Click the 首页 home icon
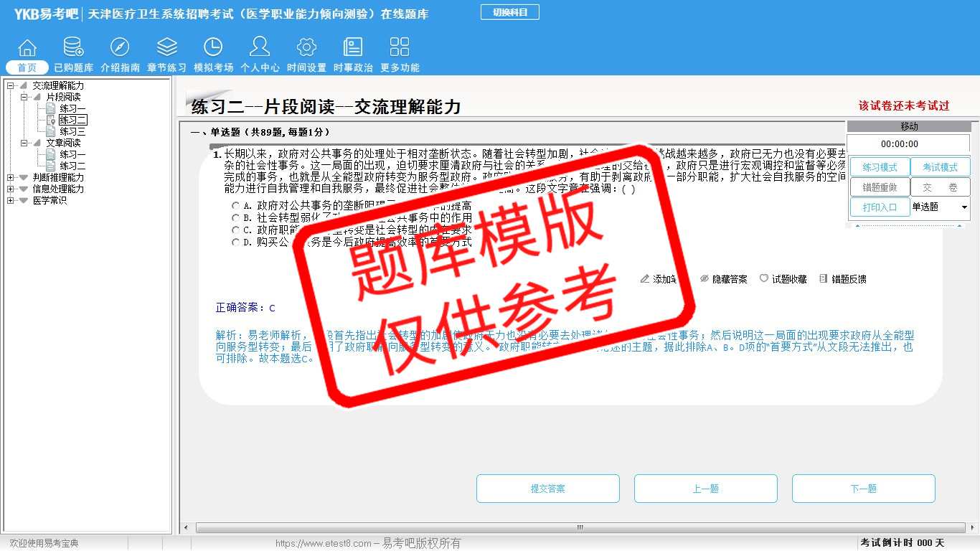 (27, 48)
